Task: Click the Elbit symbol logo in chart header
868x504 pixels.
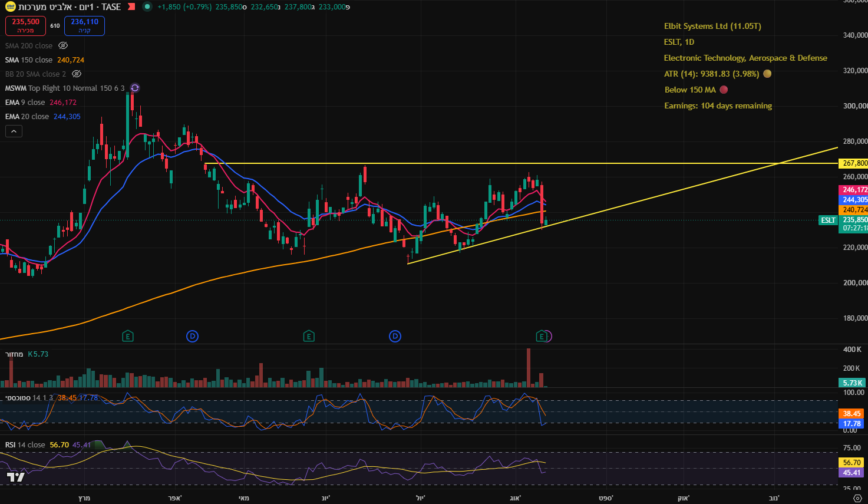Action: pyautogui.click(x=11, y=7)
